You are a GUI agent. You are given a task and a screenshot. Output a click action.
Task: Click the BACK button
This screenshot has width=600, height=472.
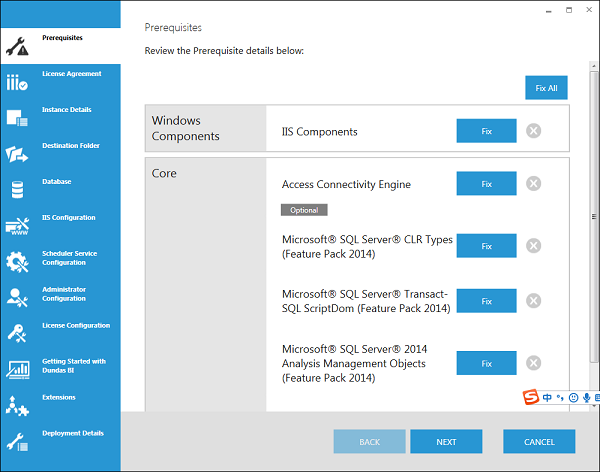(370, 441)
